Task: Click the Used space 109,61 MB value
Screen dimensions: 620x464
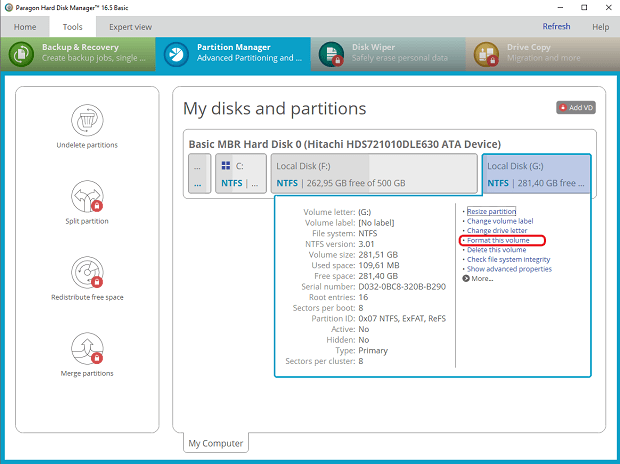Action: coord(379,265)
